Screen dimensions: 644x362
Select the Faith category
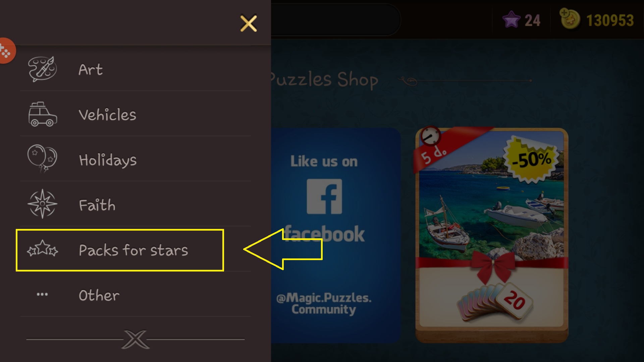(136, 204)
